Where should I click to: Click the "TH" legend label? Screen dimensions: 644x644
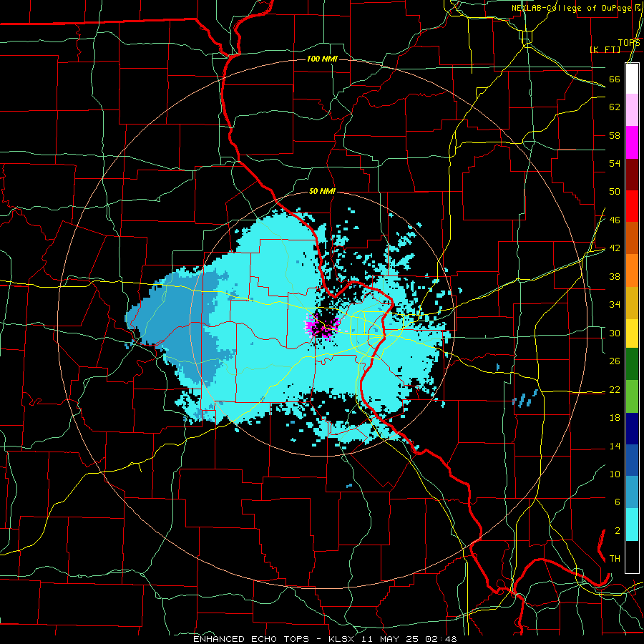click(615, 559)
